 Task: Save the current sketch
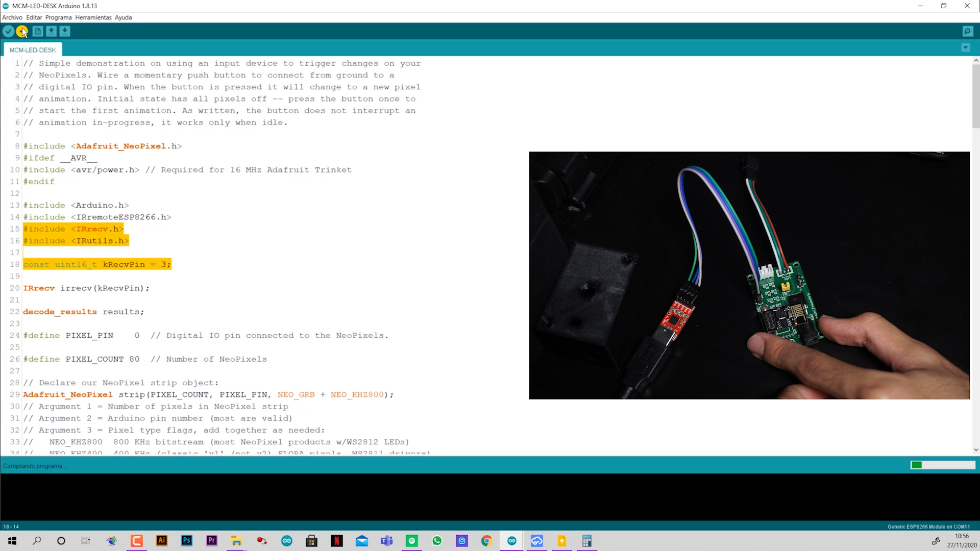point(65,31)
